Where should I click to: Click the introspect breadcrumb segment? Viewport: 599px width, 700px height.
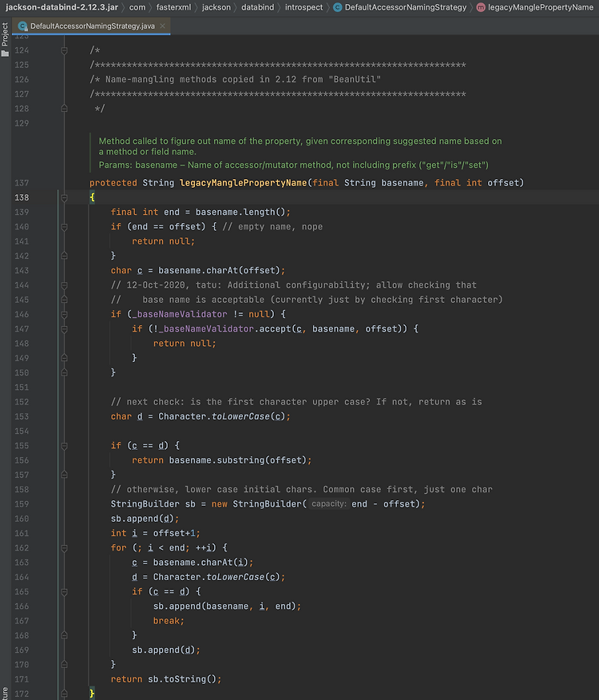(304, 7)
